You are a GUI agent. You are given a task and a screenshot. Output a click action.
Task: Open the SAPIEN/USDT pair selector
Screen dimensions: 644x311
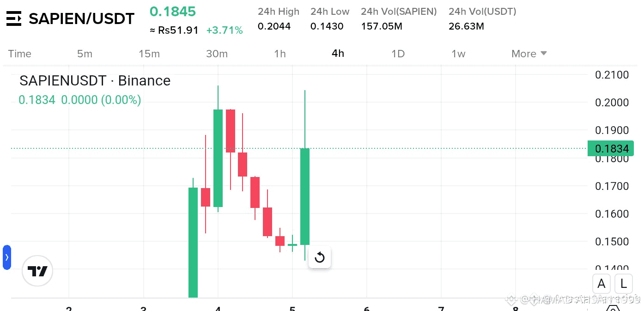pyautogui.click(x=81, y=18)
